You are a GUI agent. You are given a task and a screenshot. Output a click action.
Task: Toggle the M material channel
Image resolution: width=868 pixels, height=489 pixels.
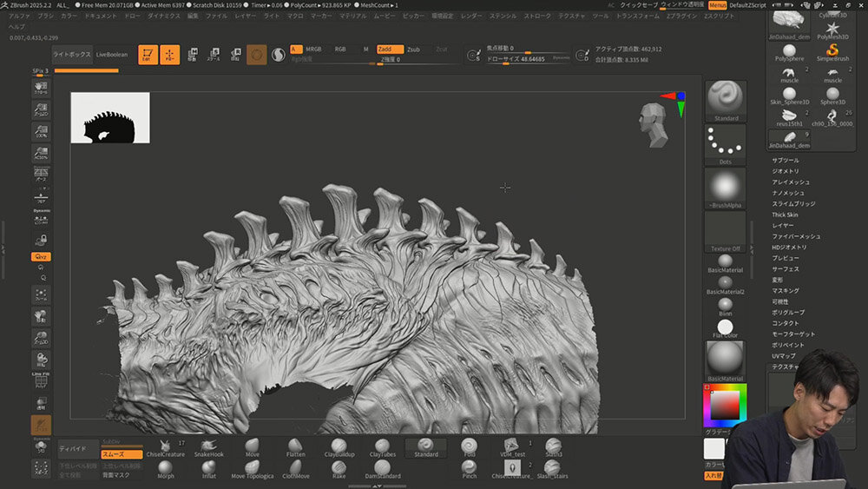tap(365, 50)
